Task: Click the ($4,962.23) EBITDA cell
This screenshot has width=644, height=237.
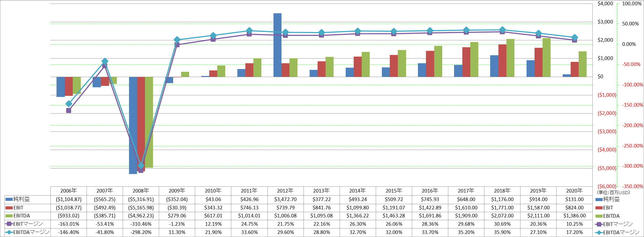Action: [141, 216]
